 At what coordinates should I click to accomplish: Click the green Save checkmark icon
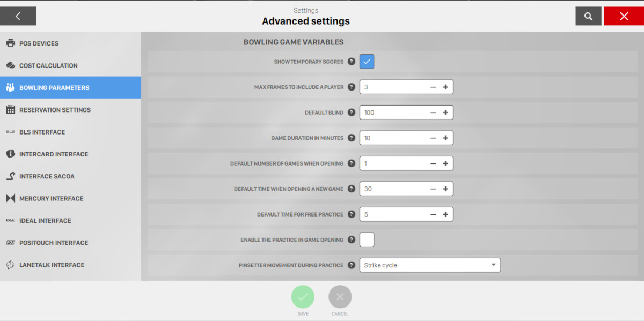coord(303,296)
